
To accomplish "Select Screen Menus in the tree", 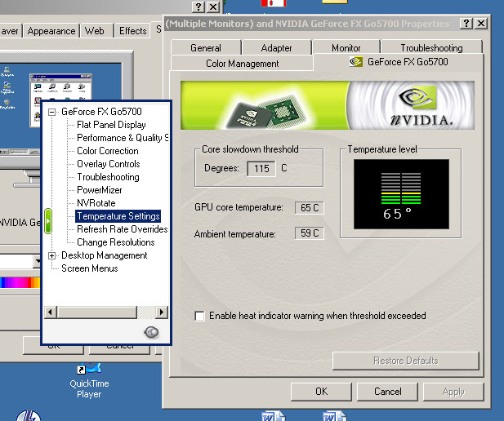I will 89,268.
